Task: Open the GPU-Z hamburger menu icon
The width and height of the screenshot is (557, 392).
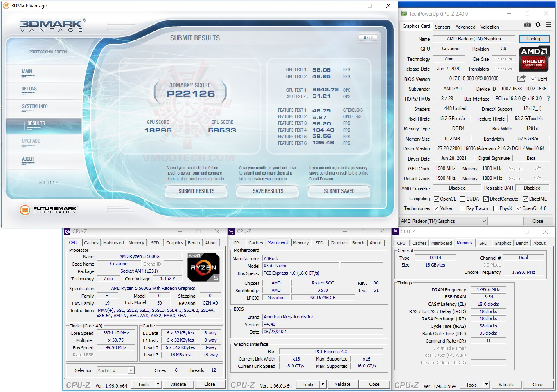Action: coord(548,25)
